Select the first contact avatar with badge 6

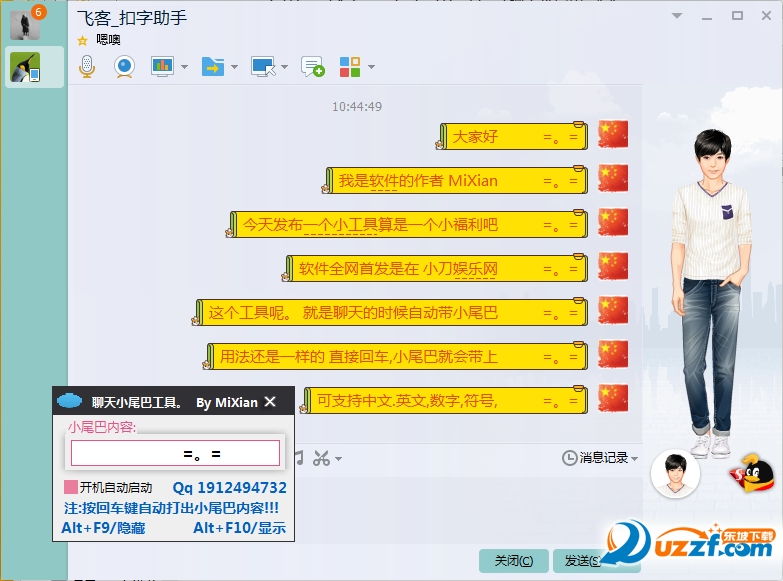click(x=25, y=24)
